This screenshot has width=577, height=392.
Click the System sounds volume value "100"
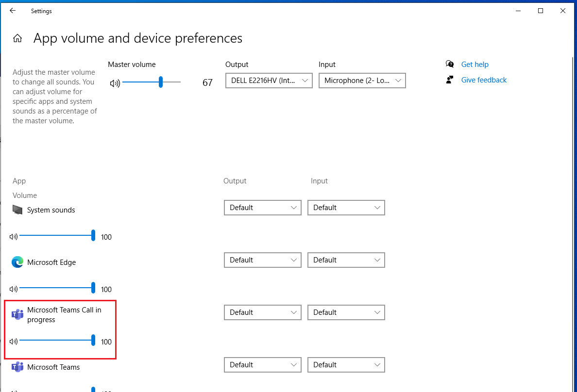(106, 237)
